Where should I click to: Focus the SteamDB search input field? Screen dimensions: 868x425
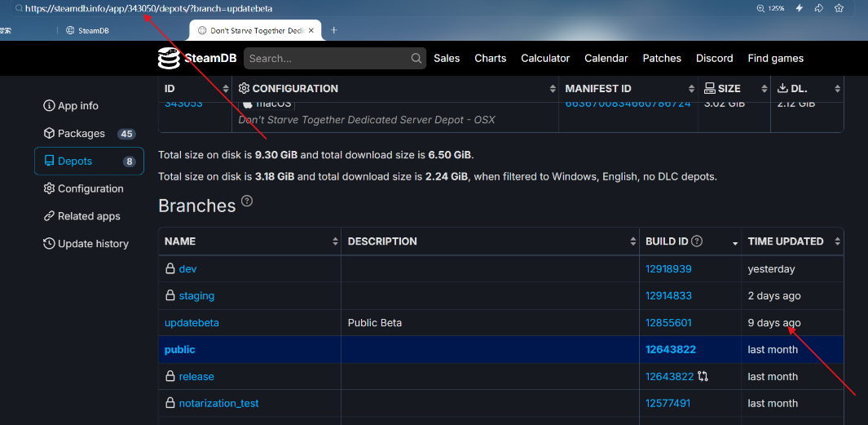pos(326,59)
